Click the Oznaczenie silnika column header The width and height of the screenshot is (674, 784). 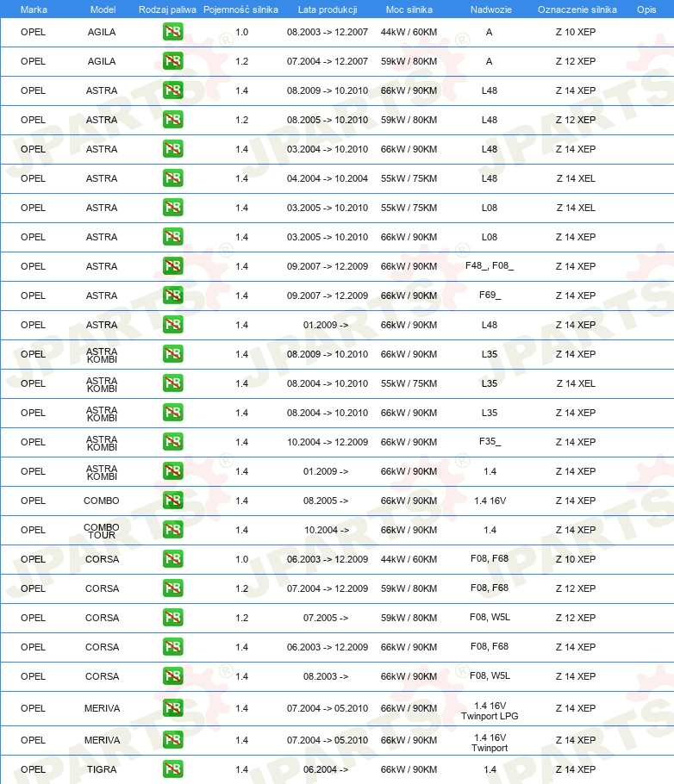click(577, 9)
